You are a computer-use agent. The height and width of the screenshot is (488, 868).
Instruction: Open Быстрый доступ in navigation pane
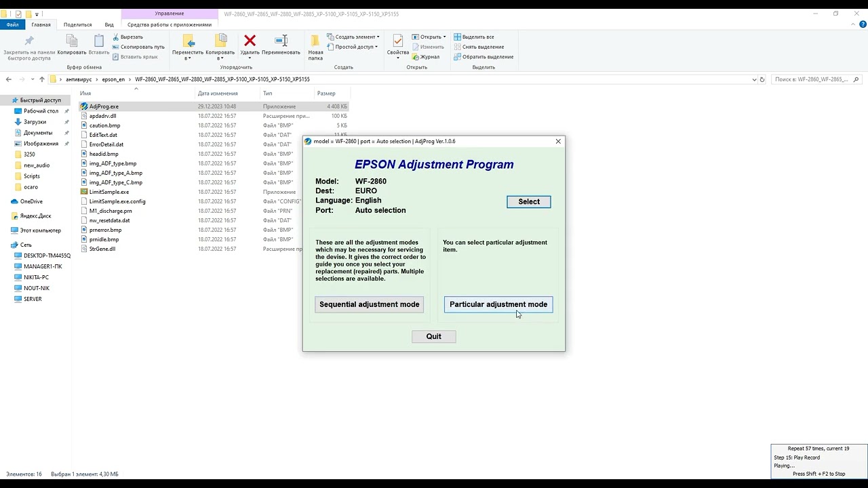pos(40,100)
